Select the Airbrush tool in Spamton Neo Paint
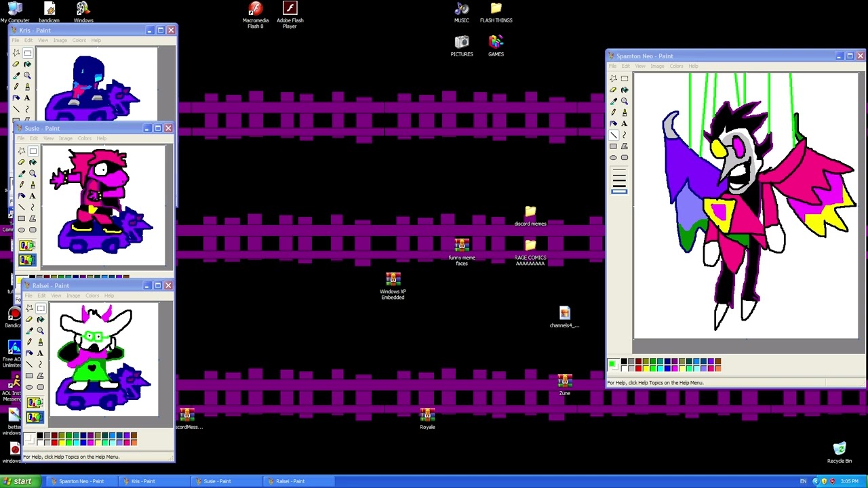The image size is (868, 488). pos(613,123)
